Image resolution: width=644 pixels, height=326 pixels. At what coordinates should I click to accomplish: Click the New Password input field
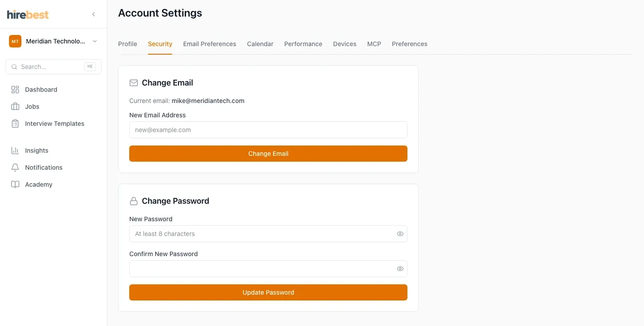pos(268,234)
